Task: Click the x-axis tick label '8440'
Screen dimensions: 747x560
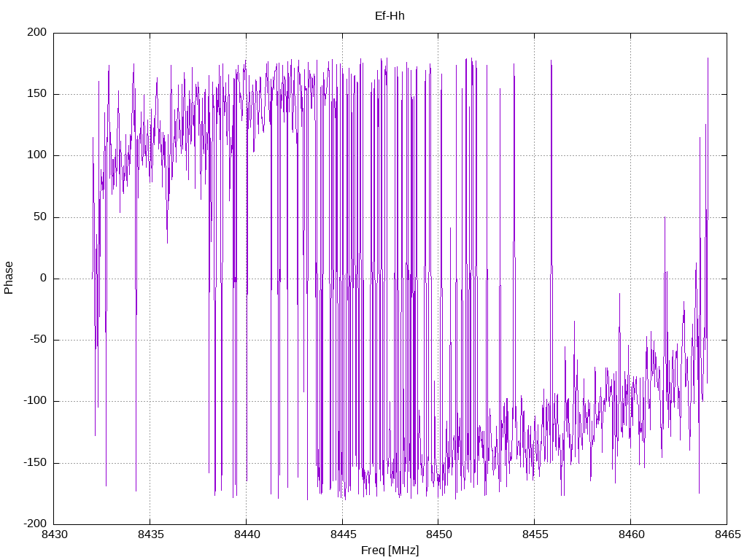Action: [x=247, y=534]
